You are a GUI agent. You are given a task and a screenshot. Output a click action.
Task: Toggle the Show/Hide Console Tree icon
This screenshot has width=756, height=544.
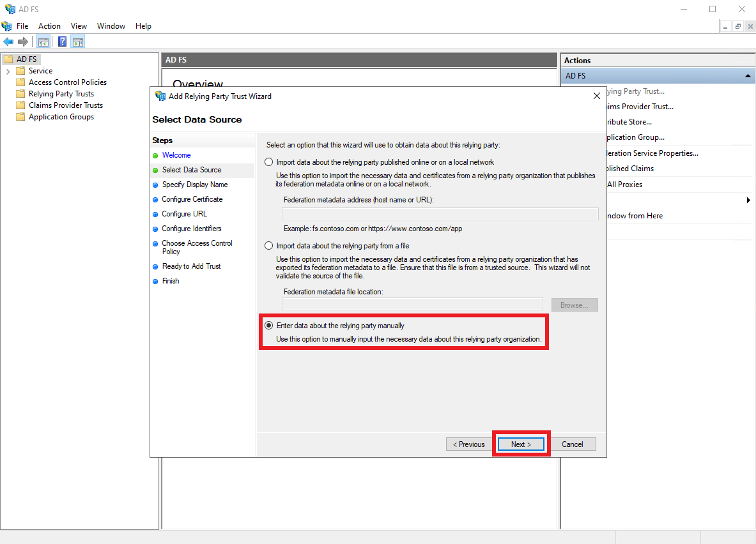coord(43,42)
